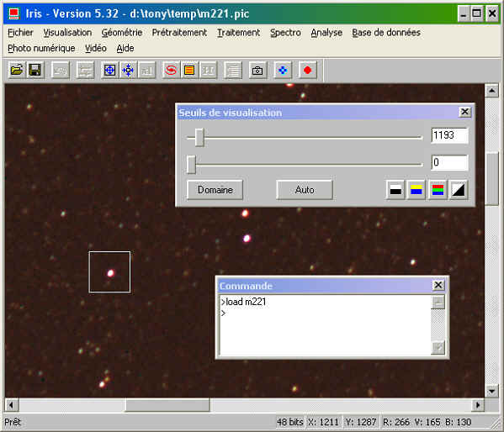Image resolution: width=504 pixels, height=432 pixels.
Task: Select the red-green-blue palette button
Action: point(438,190)
